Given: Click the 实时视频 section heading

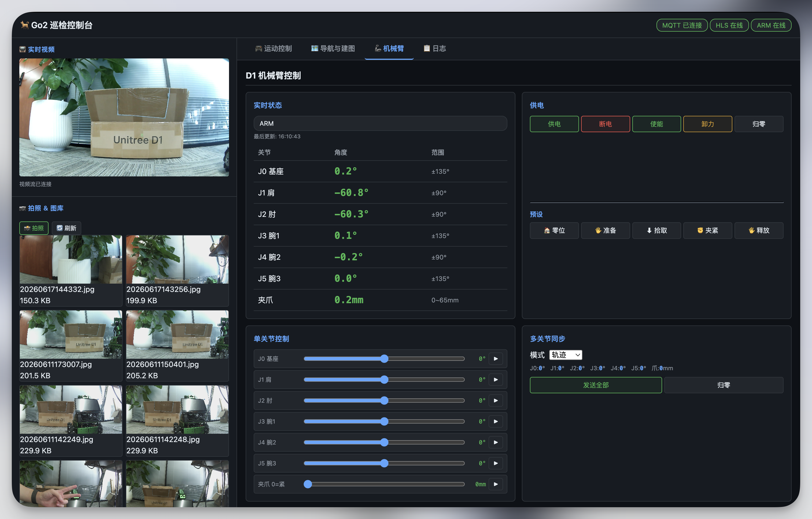Looking at the screenshot, I should [37, 50].
